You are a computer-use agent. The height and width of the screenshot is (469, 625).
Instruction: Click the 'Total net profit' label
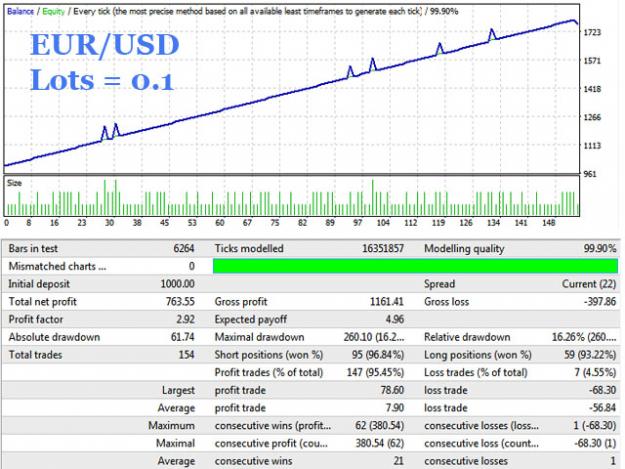tap(43, 302)
